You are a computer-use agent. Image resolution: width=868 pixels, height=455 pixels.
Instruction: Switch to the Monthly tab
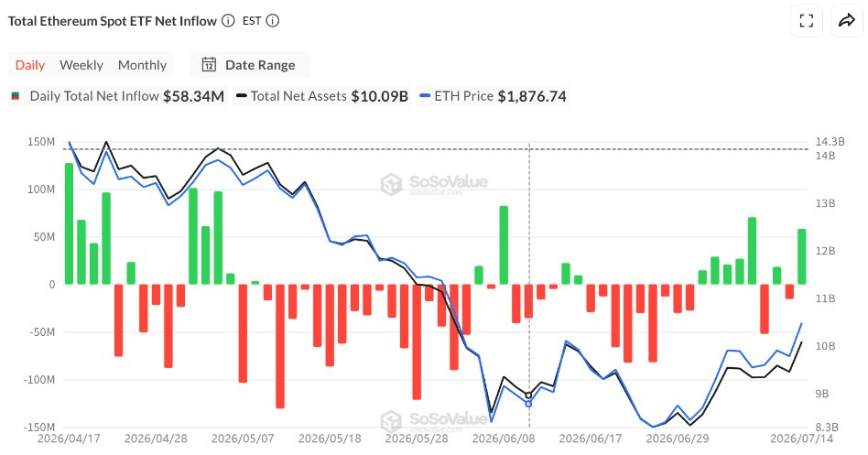[142, 65]
